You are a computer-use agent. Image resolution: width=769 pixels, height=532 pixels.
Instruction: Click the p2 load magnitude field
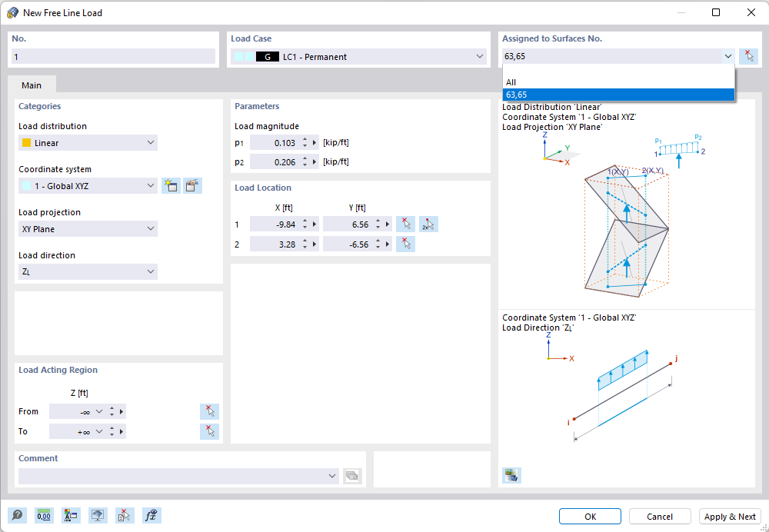pos(274,161)
